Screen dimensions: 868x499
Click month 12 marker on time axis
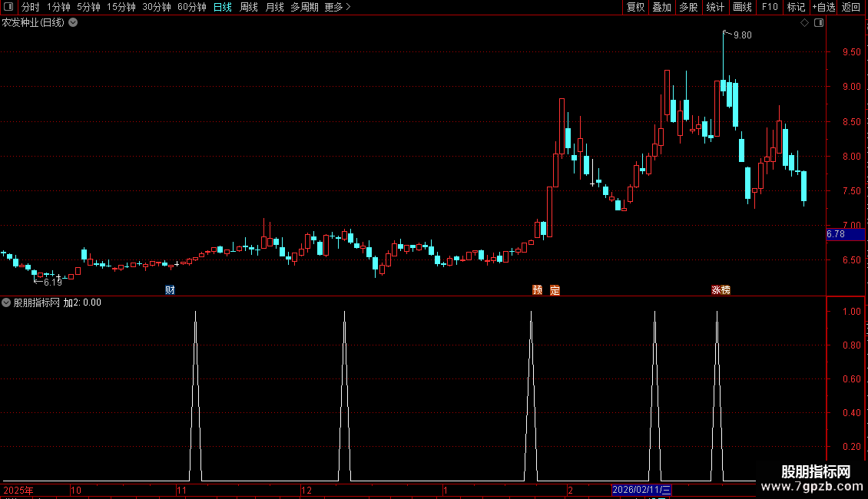point(306,490)
